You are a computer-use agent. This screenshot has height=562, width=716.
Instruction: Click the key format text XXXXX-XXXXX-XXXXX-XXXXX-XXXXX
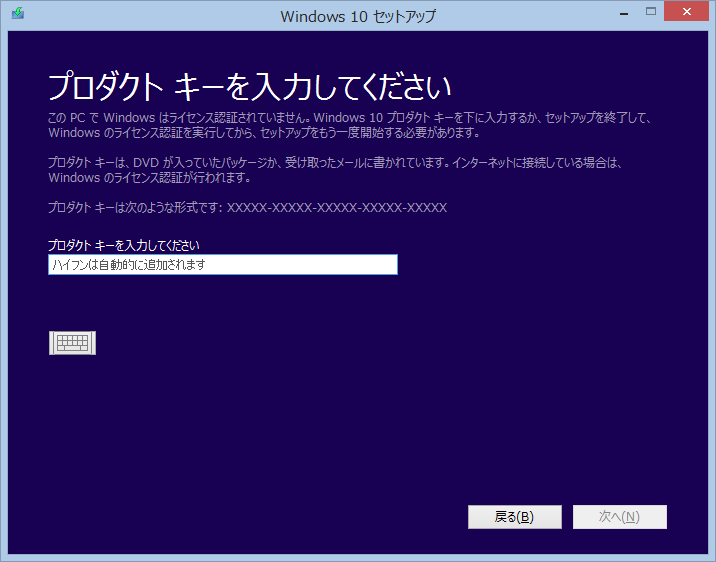pos(337,208)
